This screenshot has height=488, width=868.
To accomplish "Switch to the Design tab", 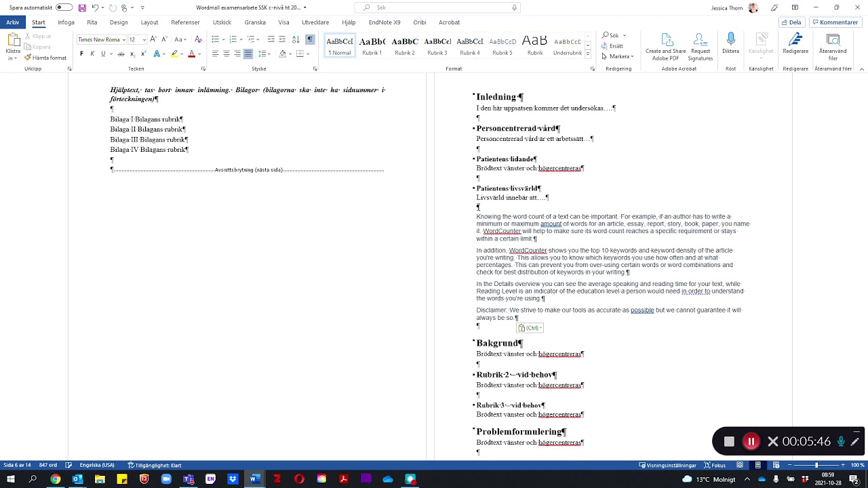I will tap(119, 22).
